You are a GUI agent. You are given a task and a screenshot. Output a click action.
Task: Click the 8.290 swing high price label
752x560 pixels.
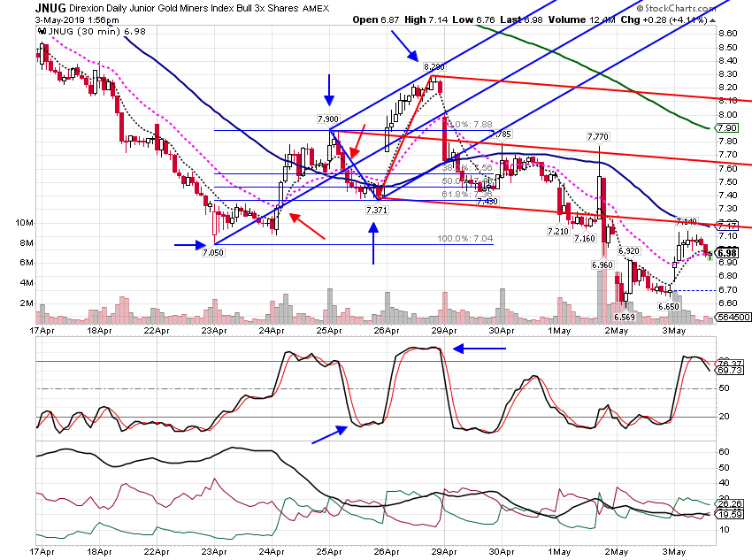coord(434,66)
